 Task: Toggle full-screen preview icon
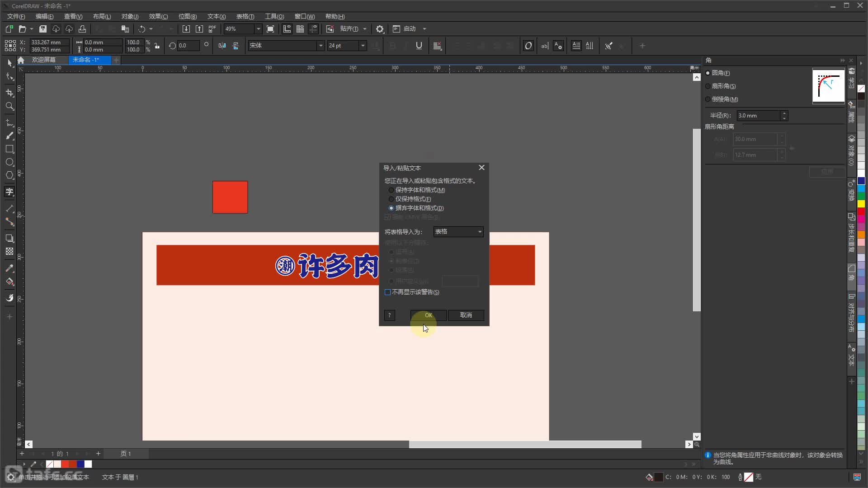(270, 29)
